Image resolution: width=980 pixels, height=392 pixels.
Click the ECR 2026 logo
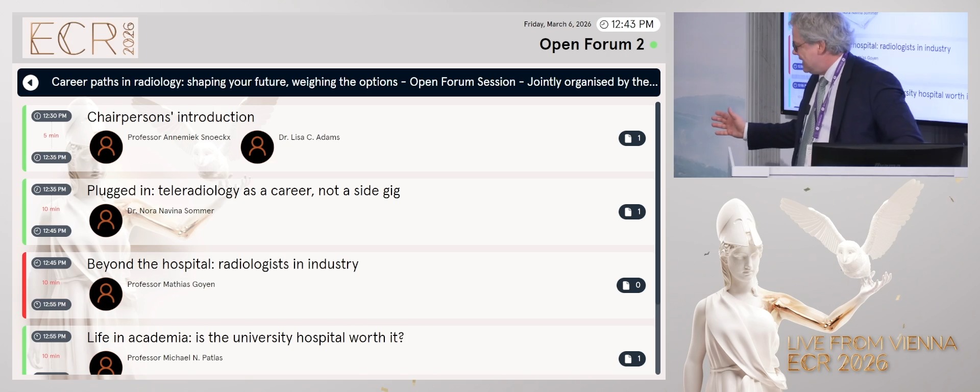click(80, 38)
